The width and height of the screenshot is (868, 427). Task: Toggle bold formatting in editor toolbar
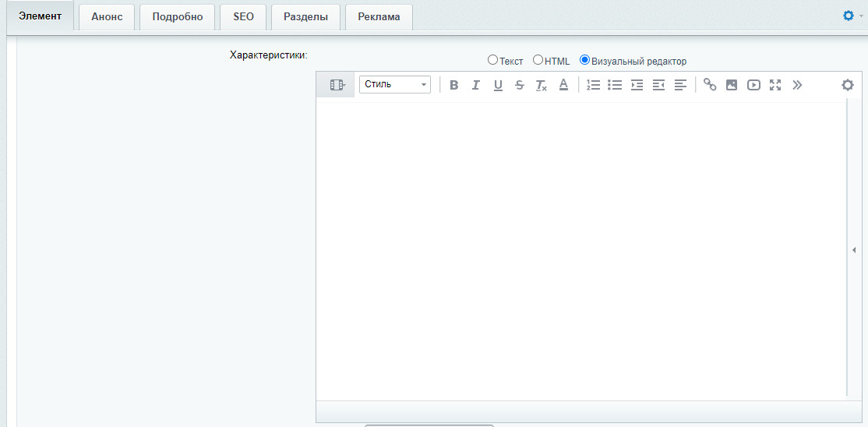coord(454,85)
